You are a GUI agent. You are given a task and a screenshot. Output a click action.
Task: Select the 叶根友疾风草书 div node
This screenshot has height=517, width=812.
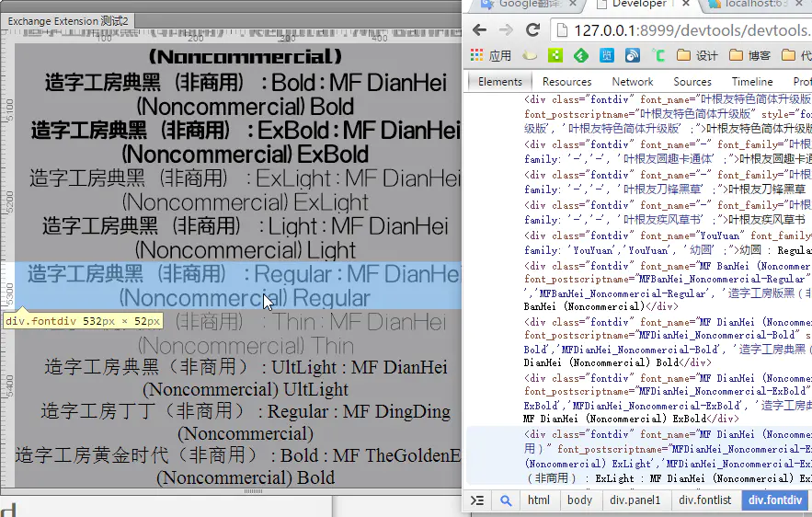point(668,213)
